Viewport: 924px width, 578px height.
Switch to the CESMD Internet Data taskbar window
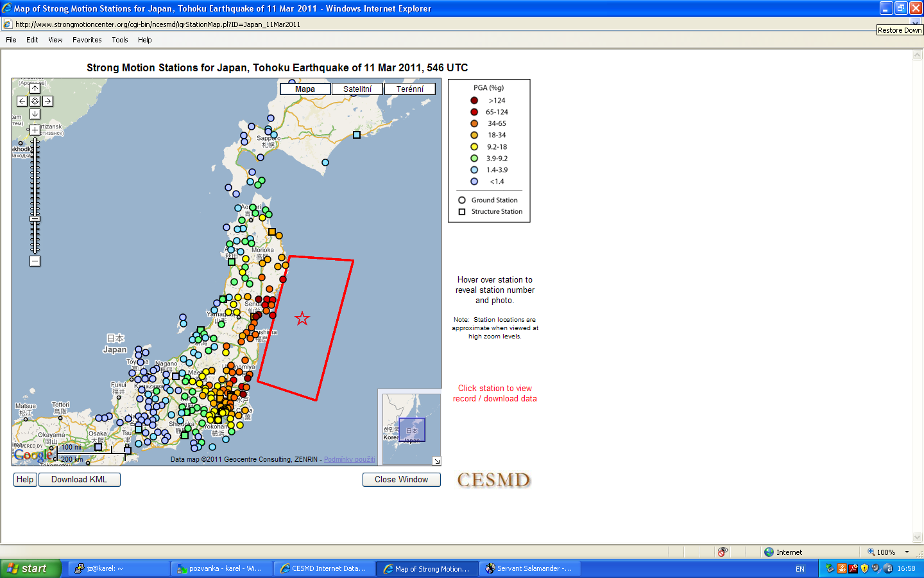tap(324, 568)
